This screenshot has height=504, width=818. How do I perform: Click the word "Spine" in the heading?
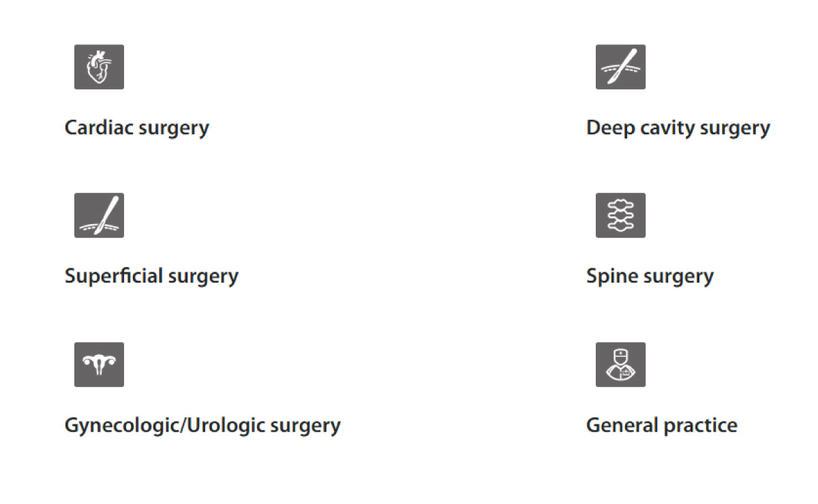click(607, 277)
